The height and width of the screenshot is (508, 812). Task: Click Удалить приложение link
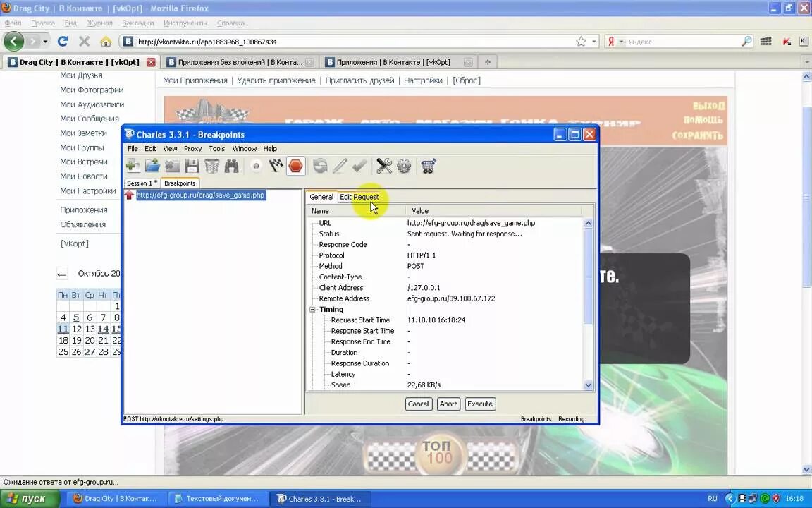pyautogui.click(x=276, y=80)
